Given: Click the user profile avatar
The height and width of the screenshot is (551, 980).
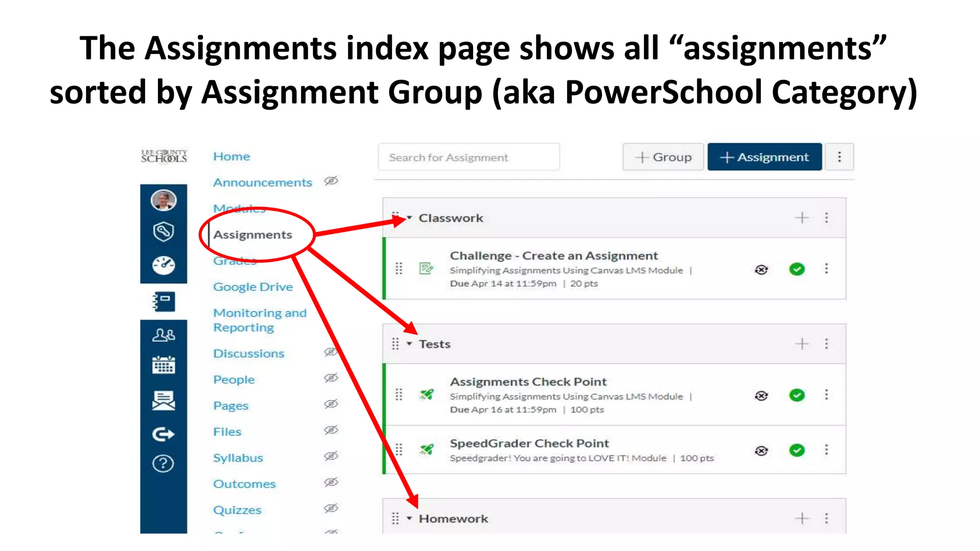Looking at the screenshot, I should [x=163, y=200].
